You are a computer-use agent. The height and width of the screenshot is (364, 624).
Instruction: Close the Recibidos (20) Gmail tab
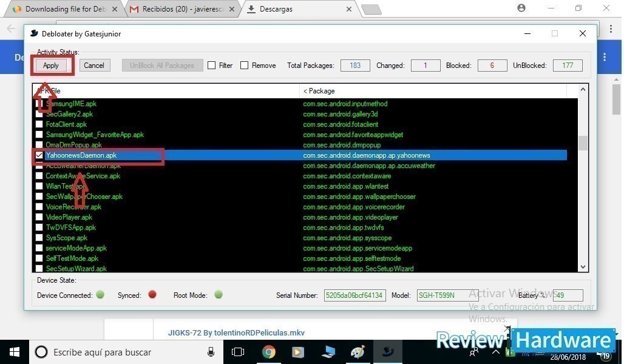(232, 8)
